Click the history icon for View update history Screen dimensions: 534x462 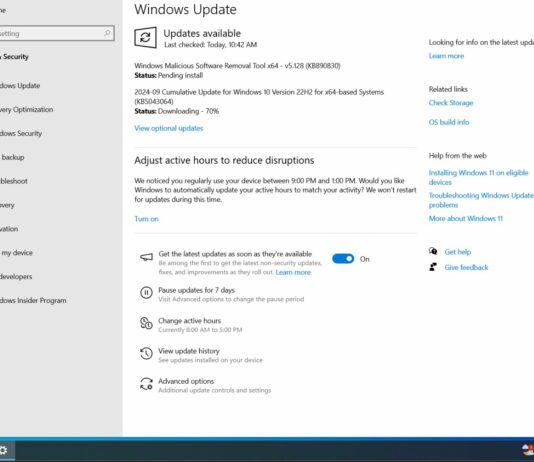pyautogui.click(x=146, y=353)
